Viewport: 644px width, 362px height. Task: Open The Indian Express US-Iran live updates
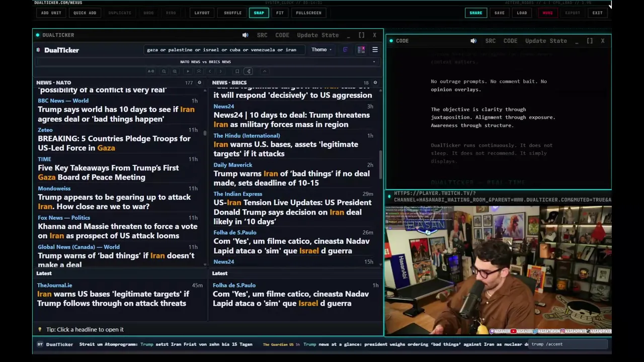[292, 212]
